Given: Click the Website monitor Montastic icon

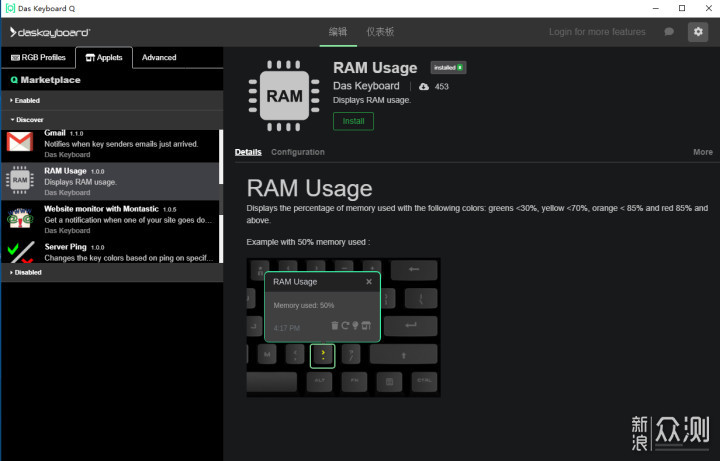Looking at the screenshot, I should coord(19,218).
